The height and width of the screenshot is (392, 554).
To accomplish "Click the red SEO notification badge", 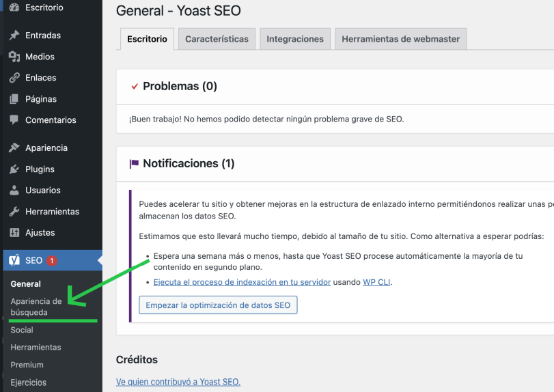I will [x=52, y=261].
